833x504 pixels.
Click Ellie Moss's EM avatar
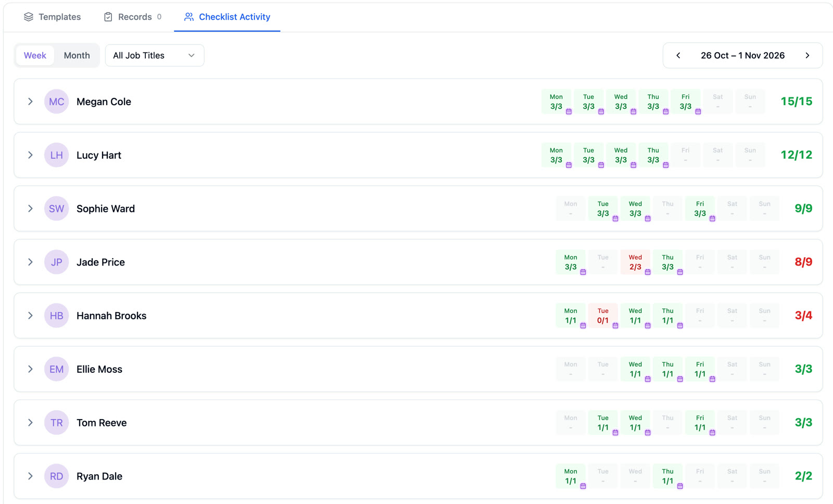point(56,369)
